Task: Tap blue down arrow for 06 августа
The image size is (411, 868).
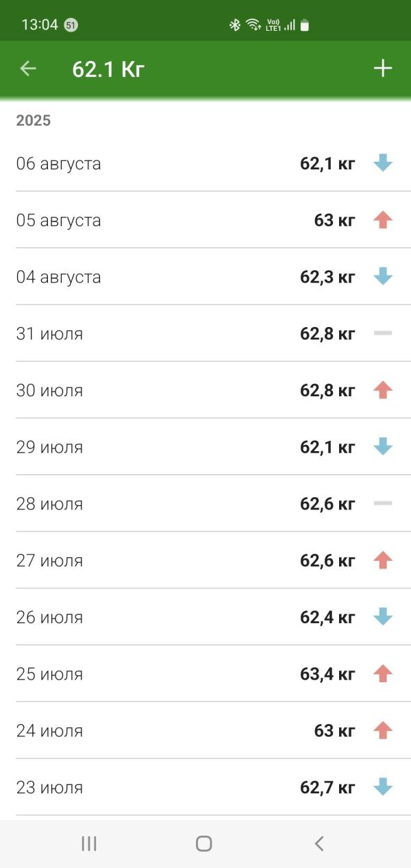Action: tap(383, 163)
